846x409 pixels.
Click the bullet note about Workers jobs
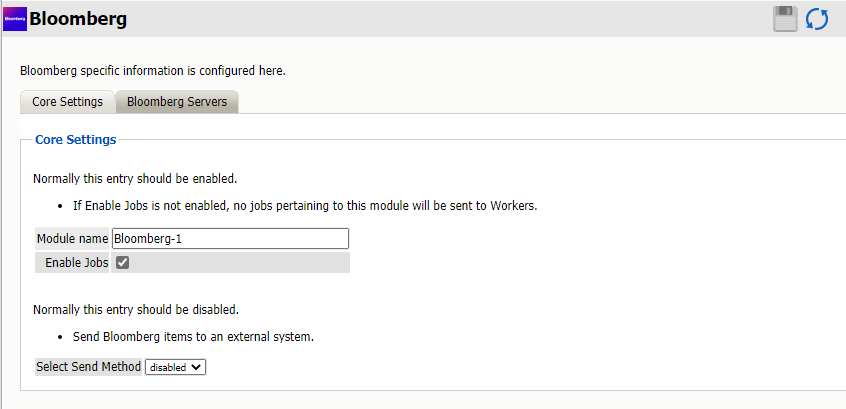click(x=305, y=206)
